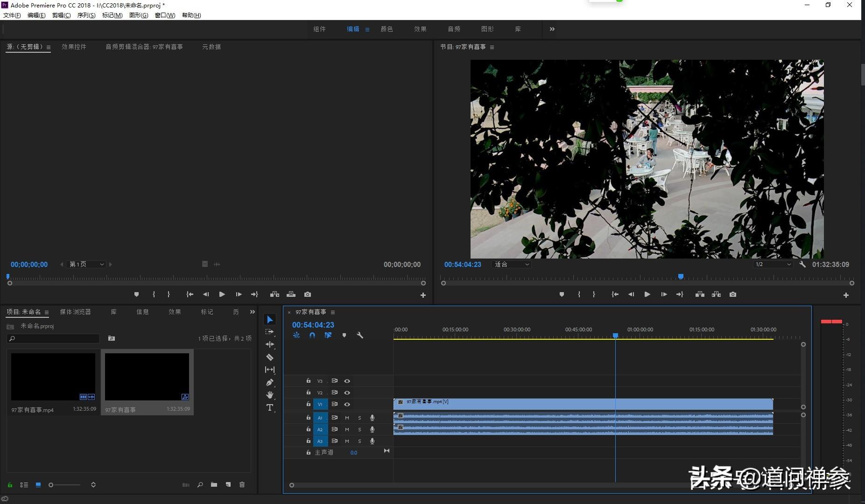Play the Program monitor video
This screenshot has height=504, width=865.
647,294
